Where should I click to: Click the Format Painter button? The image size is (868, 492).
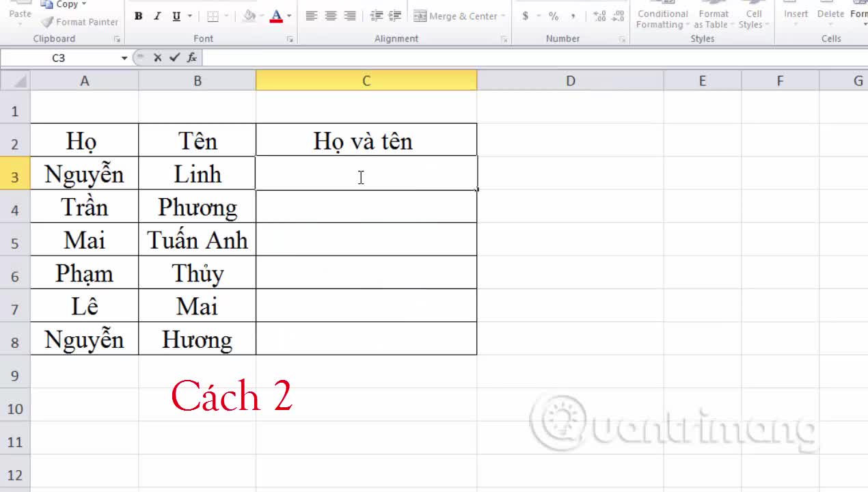pos(80,22)
